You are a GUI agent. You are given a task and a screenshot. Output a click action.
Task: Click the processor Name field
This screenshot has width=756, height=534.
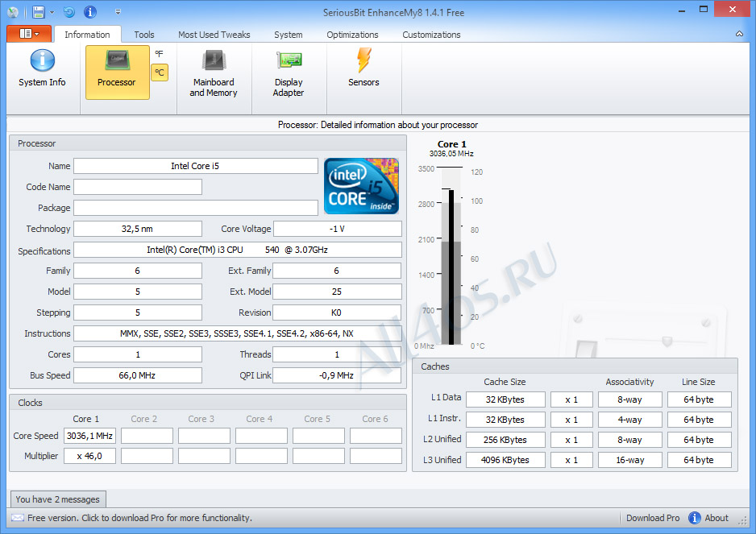pyautogui.click(x=195, y=166)
